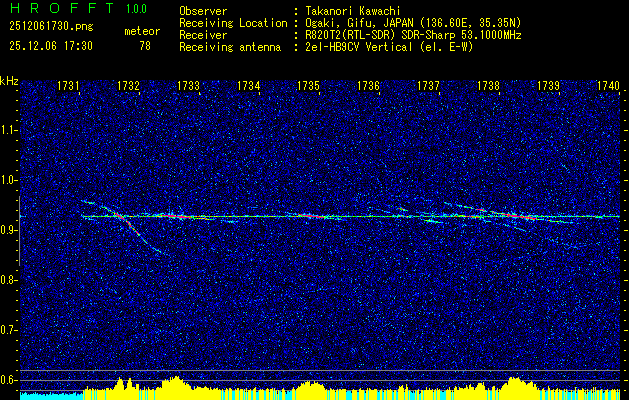Click the 1739 time marker
The height and width of the screenshot is (400, 629).
[x=548, y=86]
